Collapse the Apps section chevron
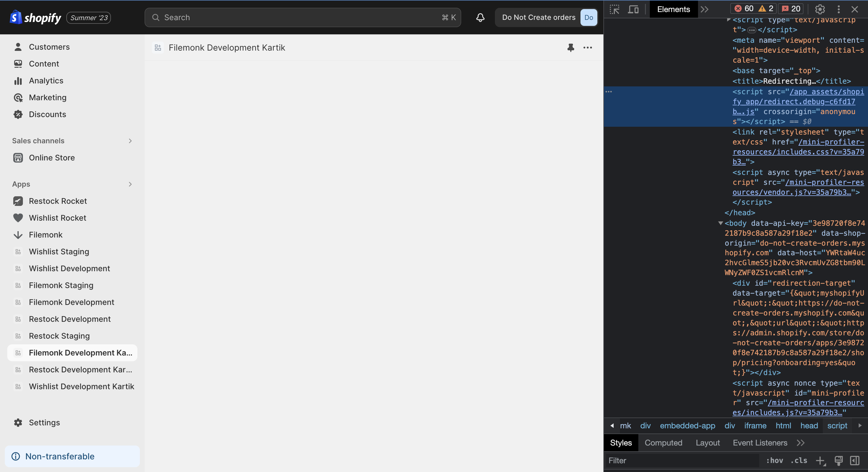Screen dimensions: 868x472 (130, 184)
